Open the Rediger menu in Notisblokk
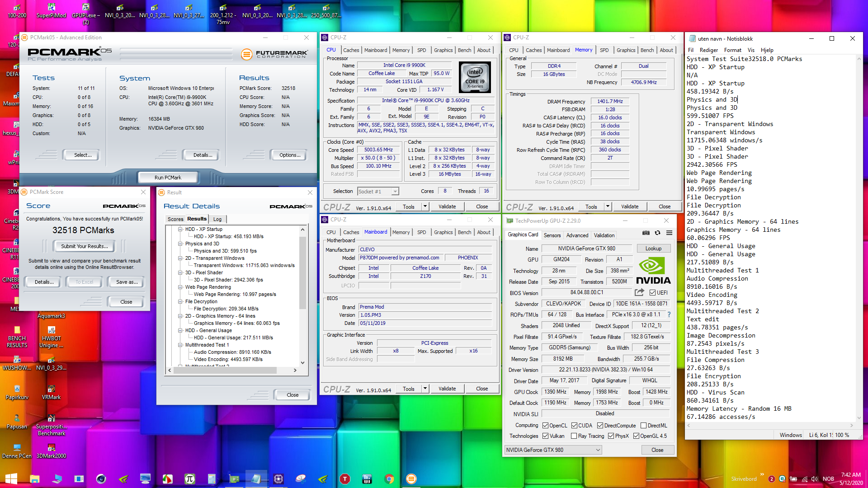 (708, 50)
